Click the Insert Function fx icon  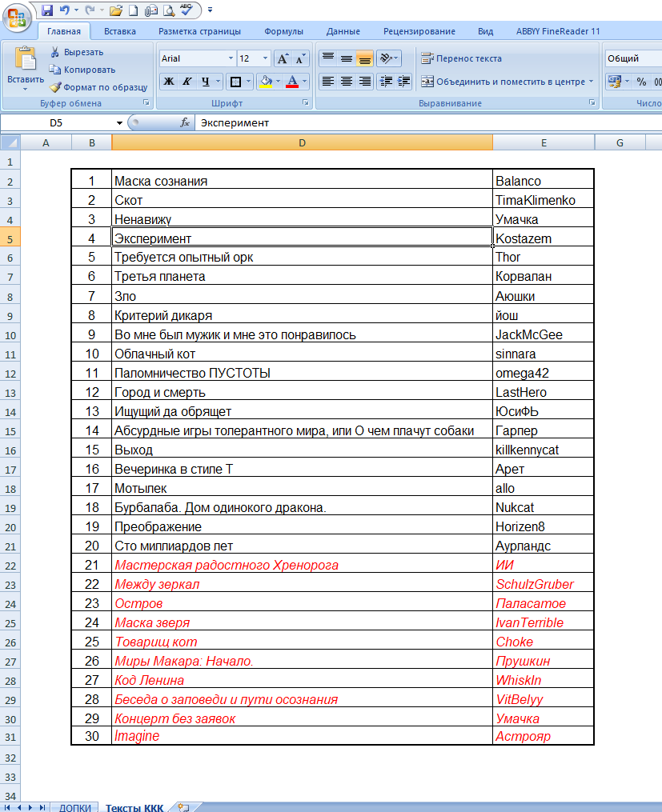184,122
